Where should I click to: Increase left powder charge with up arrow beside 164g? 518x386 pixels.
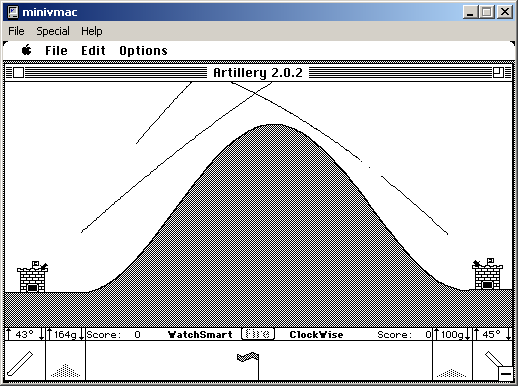click(x=50, y=334)
